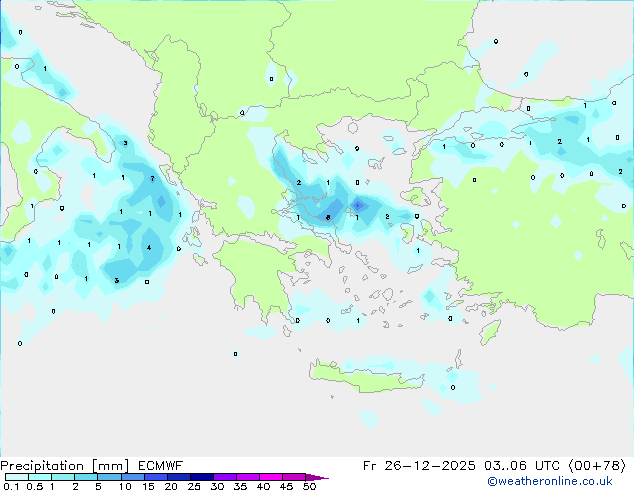Click the island of Rhodes on map
Viewport: 634px width, 490px height.
point(490,332)
